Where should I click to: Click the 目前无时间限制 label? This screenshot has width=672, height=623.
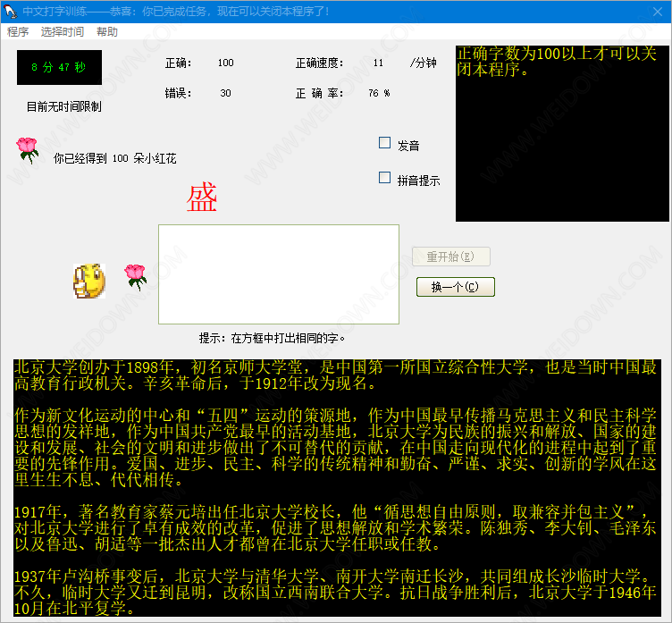coord(63,106)
